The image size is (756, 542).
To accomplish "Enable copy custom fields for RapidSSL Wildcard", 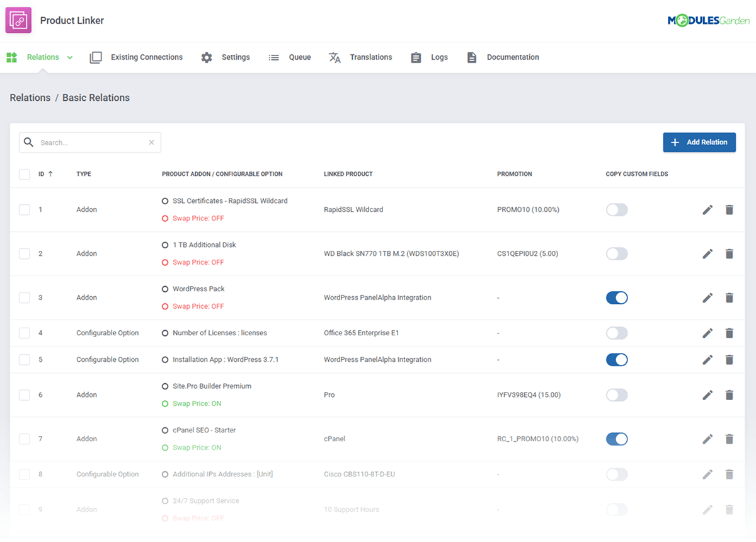I will point(617,210).
